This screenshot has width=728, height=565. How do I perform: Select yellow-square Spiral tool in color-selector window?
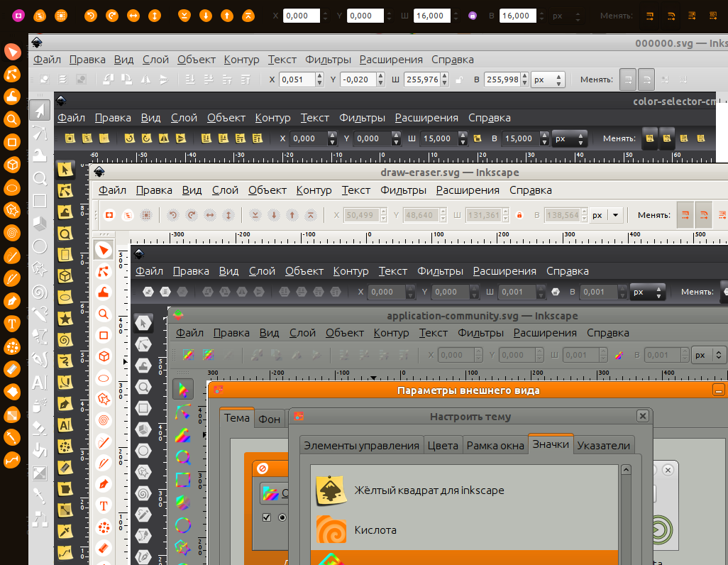coord(65,340)
